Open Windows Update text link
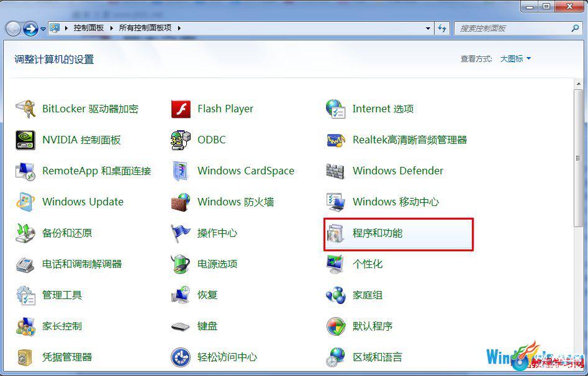 83,202
